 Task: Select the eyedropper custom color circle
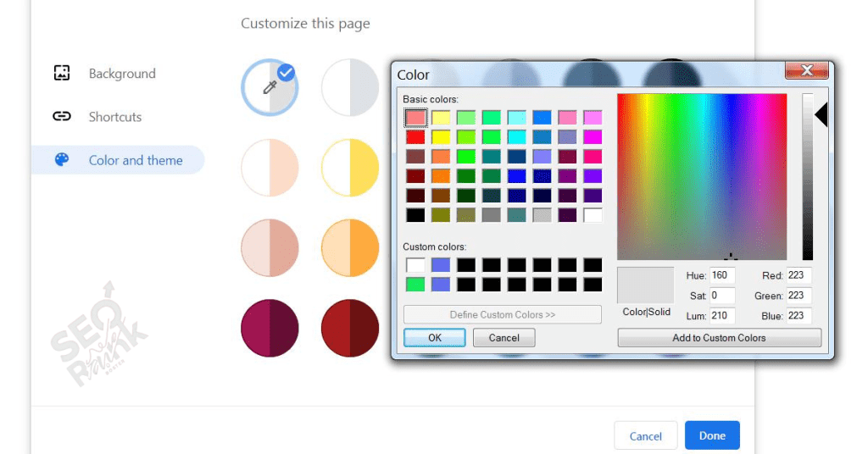[x=270, y=87]
